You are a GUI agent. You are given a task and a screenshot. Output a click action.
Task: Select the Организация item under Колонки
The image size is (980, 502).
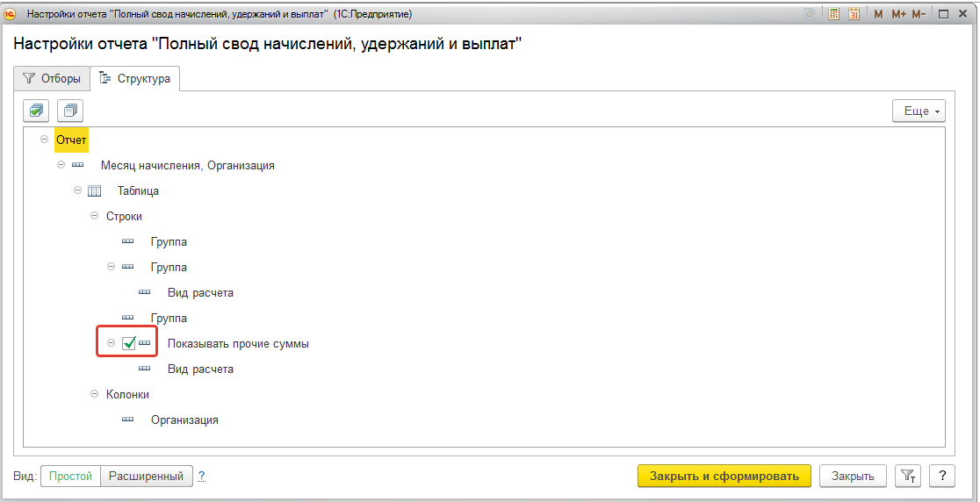184,420
